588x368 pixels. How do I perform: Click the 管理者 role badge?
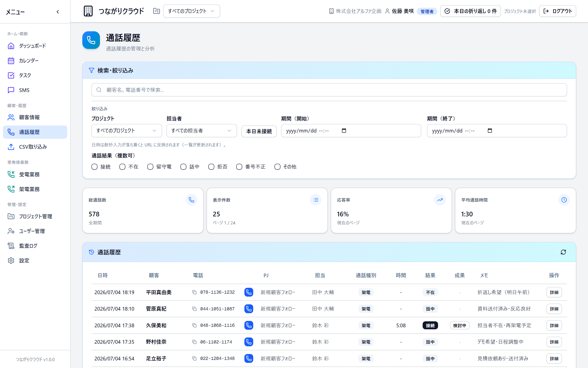[x=427, y=11]
